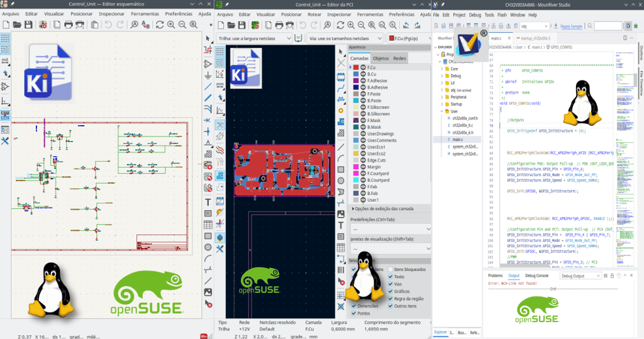Select the add via tool in PCB editor
The height and width of the screenshot is (339, 644).
point(341,111)
